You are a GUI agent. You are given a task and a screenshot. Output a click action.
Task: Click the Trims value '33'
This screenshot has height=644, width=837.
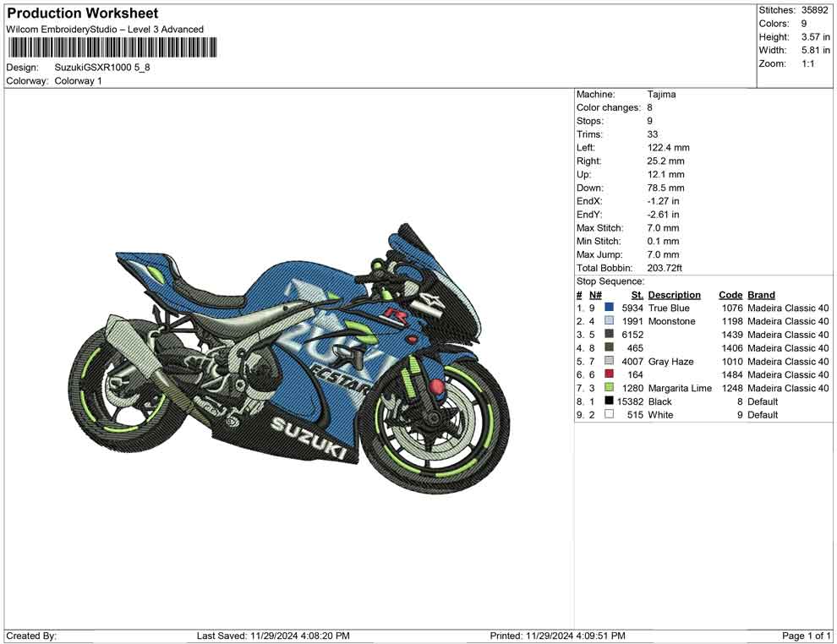(653, 134)
